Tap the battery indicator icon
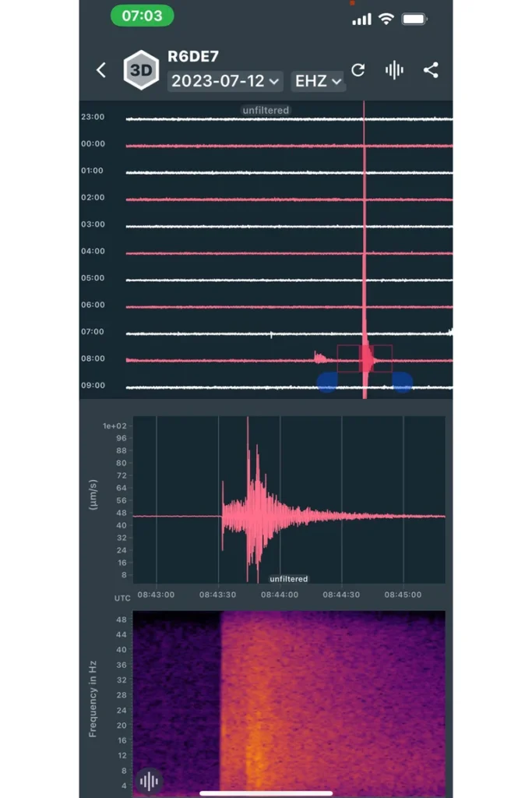The image size is (532, 798). [x=414, y=19]
